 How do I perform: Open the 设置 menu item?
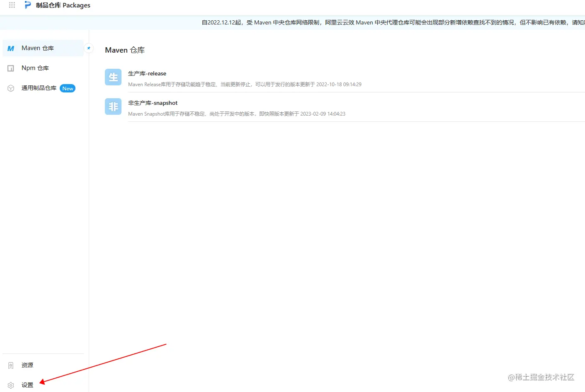[43, 385]
